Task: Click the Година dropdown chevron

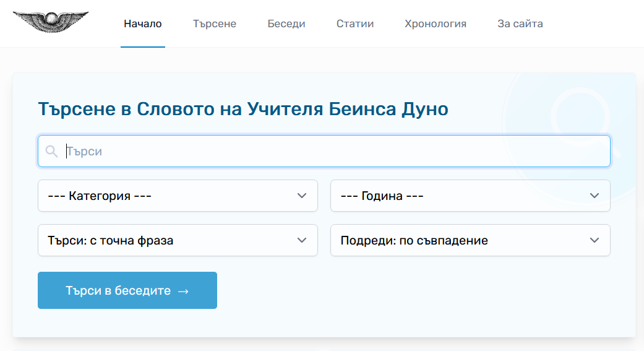Action: 595,196
